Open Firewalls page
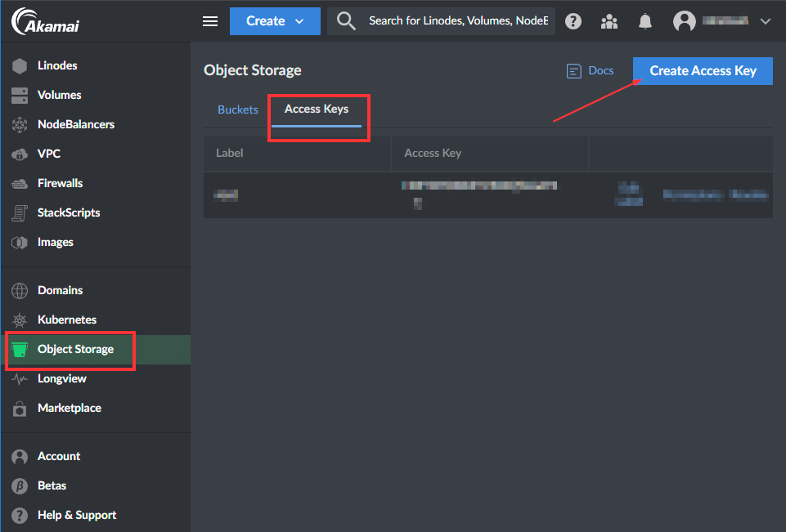The width and height of the screenshot is (786, 532). (60, 183)
